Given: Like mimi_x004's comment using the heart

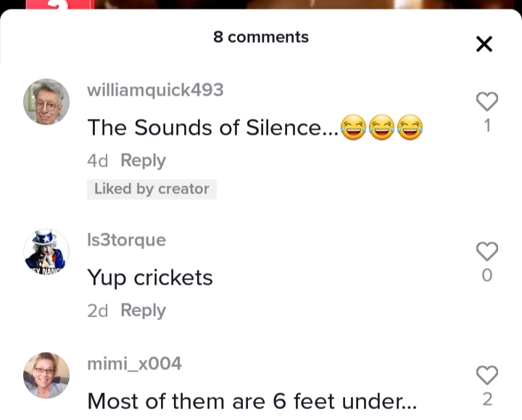Looking at the screenshot, I should [x=487, y=375].
